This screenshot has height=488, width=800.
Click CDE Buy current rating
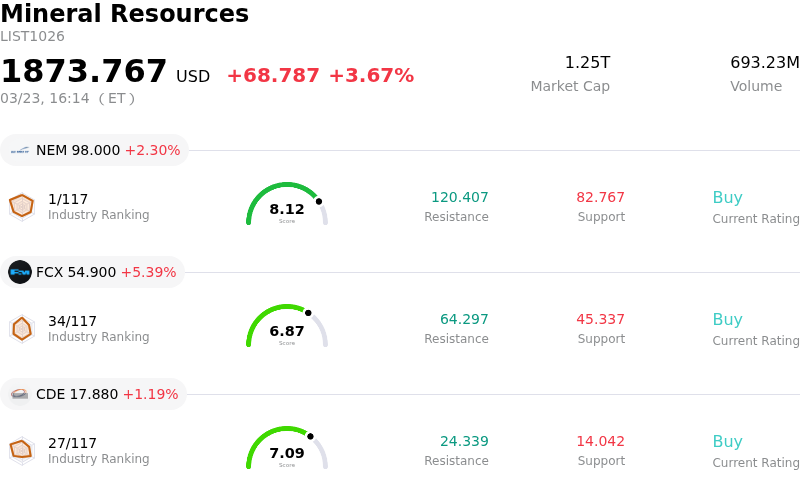pos(727,442)
